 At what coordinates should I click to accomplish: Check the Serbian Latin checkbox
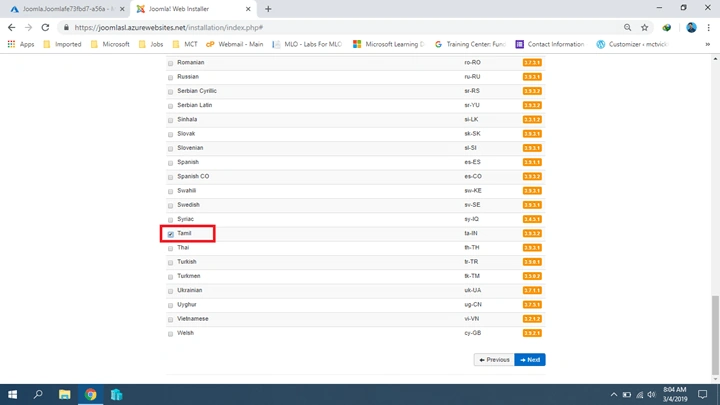click(170, 106)
